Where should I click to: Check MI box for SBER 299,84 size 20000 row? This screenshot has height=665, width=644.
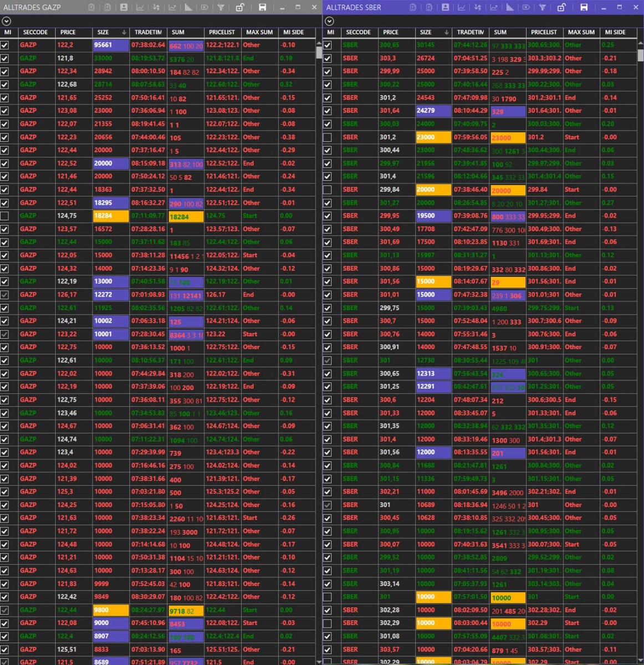328,190
